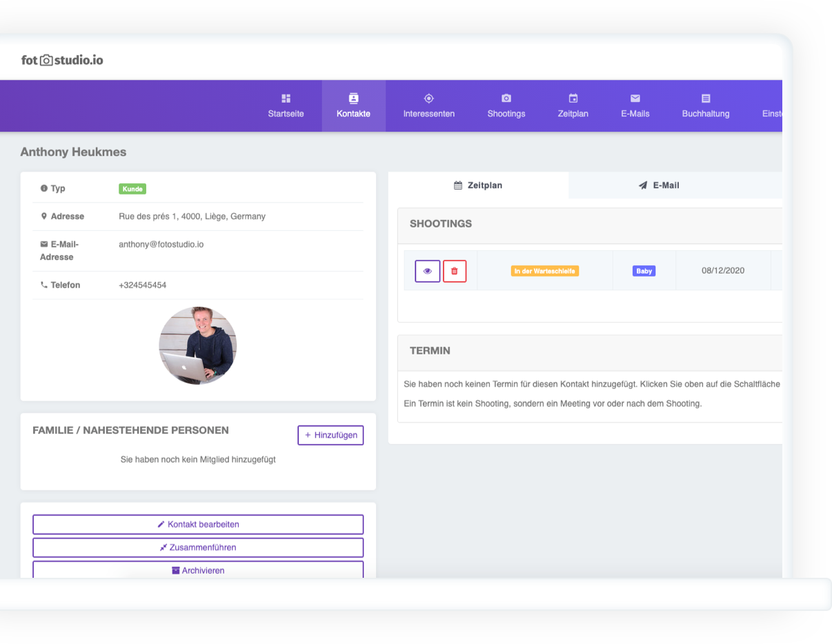Delete the shooting using the red trash icon
The image size is (832, 644).
(454, 271)
